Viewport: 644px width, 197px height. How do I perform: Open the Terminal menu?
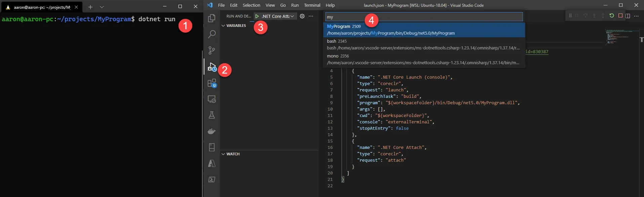(312, 5)
